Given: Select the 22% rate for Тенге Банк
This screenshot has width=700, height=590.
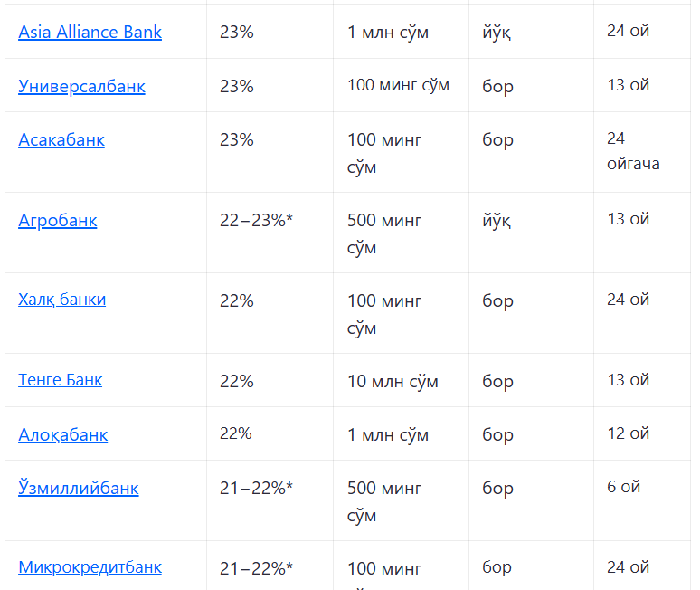Looking at the screenshot, I should pos(237,382).
